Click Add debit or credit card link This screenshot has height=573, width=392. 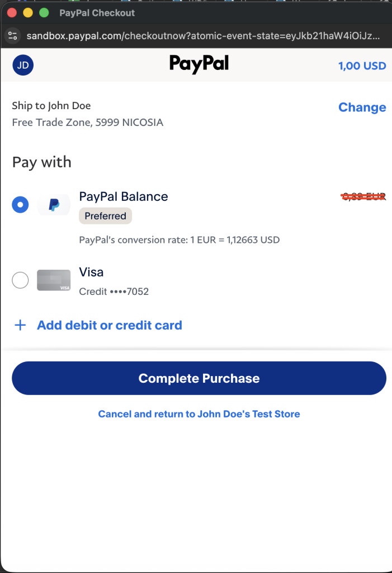click(110, 325)
